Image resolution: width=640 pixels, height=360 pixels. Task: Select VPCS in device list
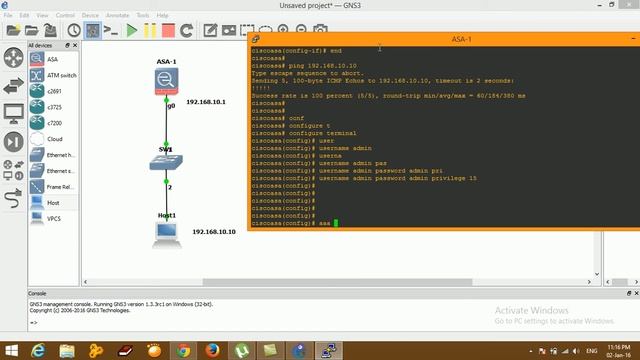pyautogui.click(x=53, y=218)
